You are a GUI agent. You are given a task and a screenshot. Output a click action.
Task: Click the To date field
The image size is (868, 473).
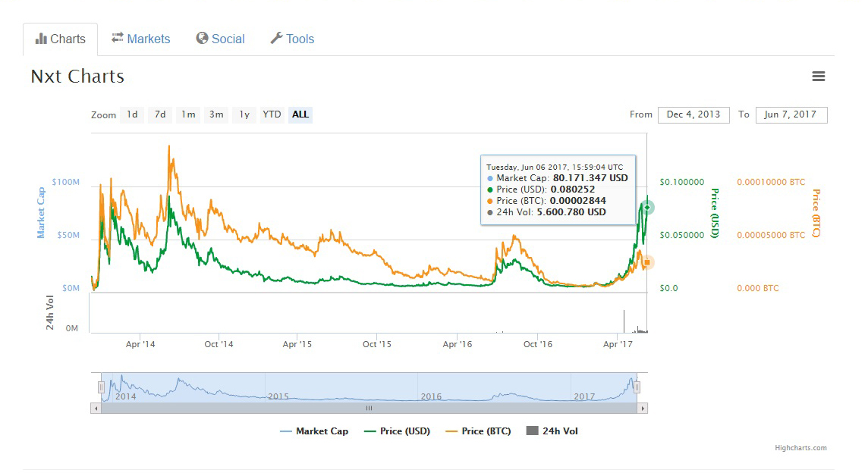click(x=791, y=114)
